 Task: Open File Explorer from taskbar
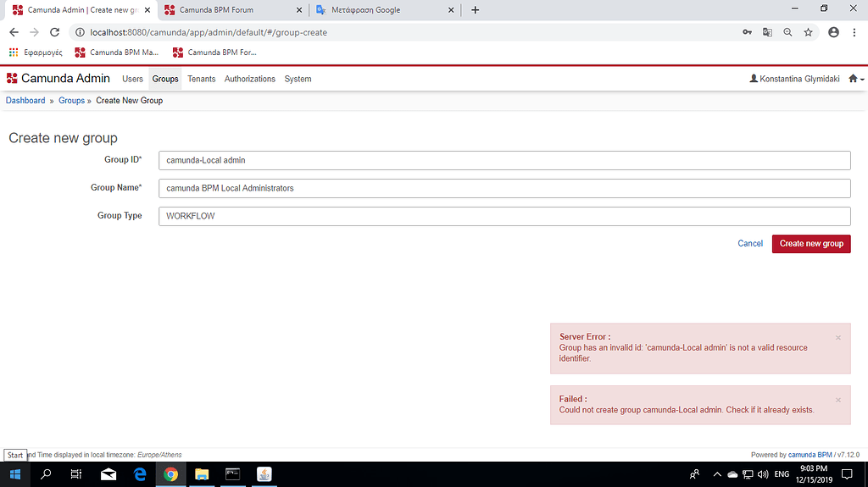(x=202, y=474)
